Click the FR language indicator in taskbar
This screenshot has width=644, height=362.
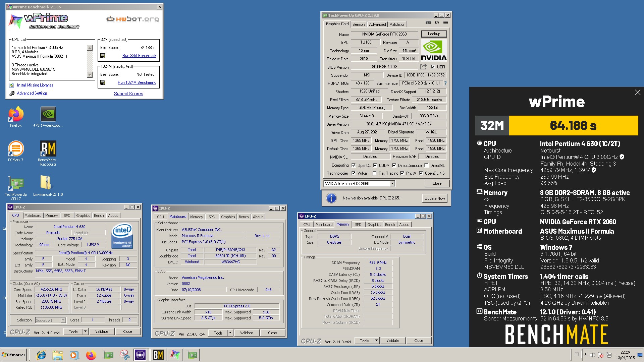(x=577, y=354)
